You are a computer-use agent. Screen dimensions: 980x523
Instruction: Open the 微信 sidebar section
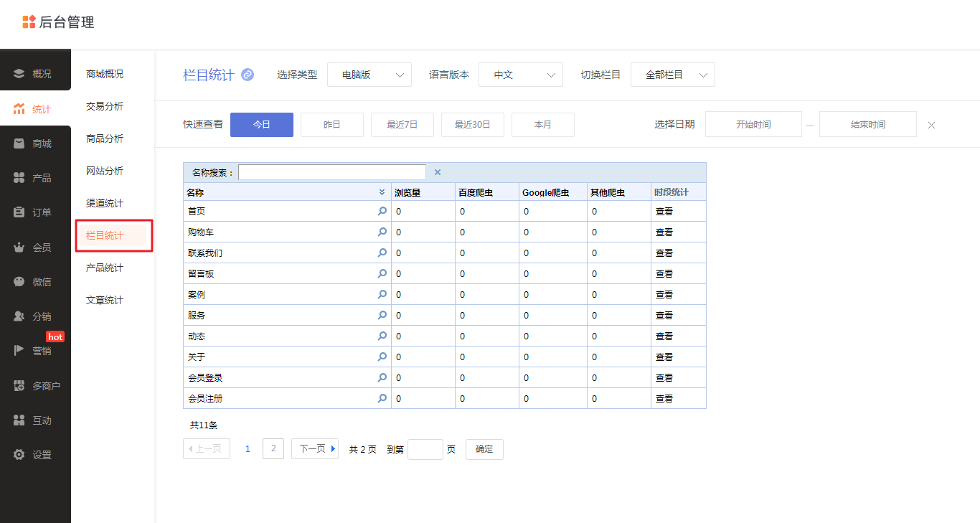pyautogui.click(x=35, y=282)
